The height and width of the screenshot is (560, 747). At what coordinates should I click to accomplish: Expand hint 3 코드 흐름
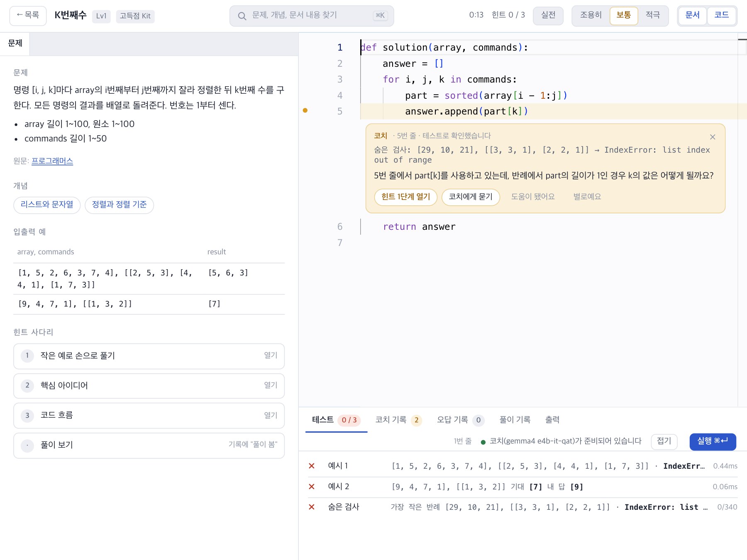149,416
